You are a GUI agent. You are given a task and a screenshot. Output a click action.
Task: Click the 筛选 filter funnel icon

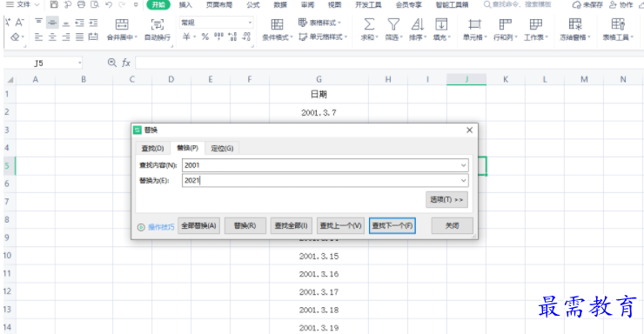(393, 23)
